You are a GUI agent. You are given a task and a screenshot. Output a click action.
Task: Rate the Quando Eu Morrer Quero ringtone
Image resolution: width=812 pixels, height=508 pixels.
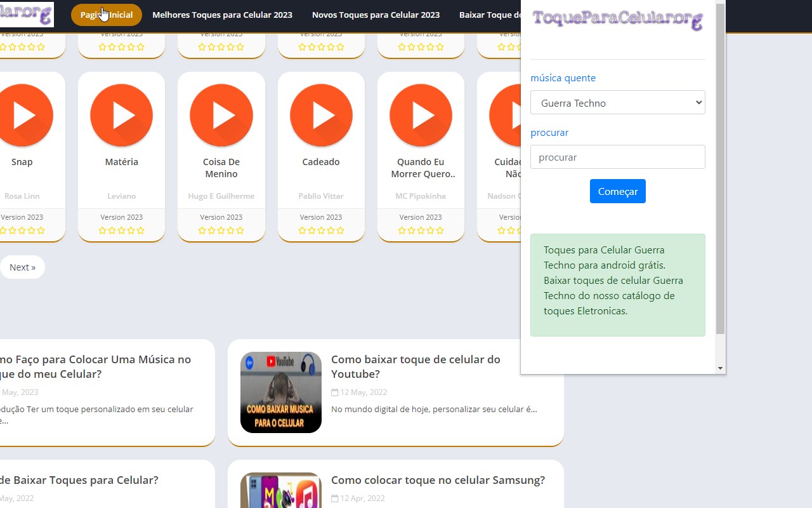tap(421, 231)
